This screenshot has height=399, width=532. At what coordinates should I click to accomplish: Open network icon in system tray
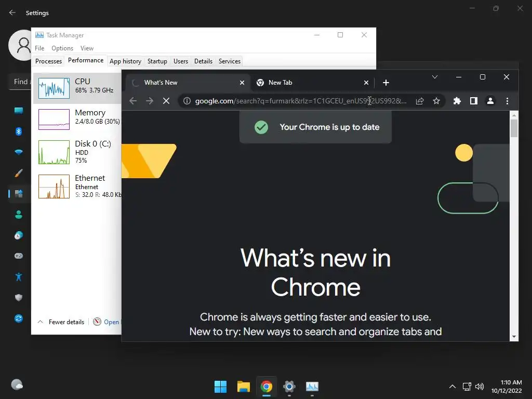point(467,387)
